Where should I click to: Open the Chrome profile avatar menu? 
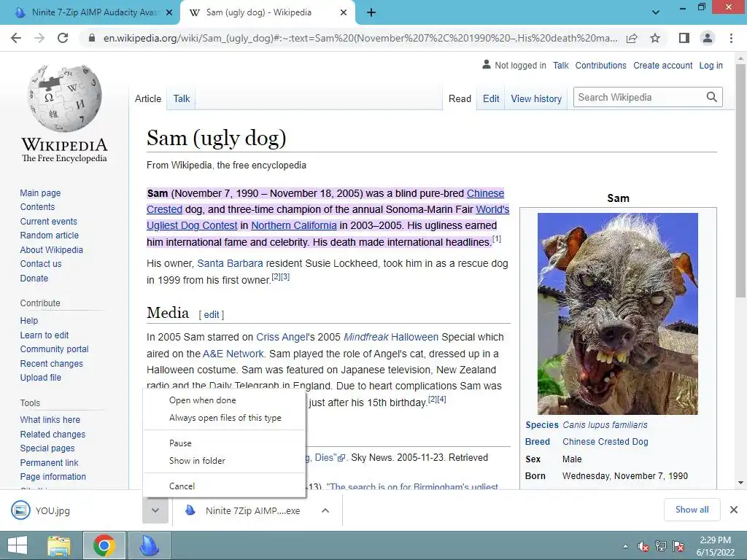(x=708, y=38)
